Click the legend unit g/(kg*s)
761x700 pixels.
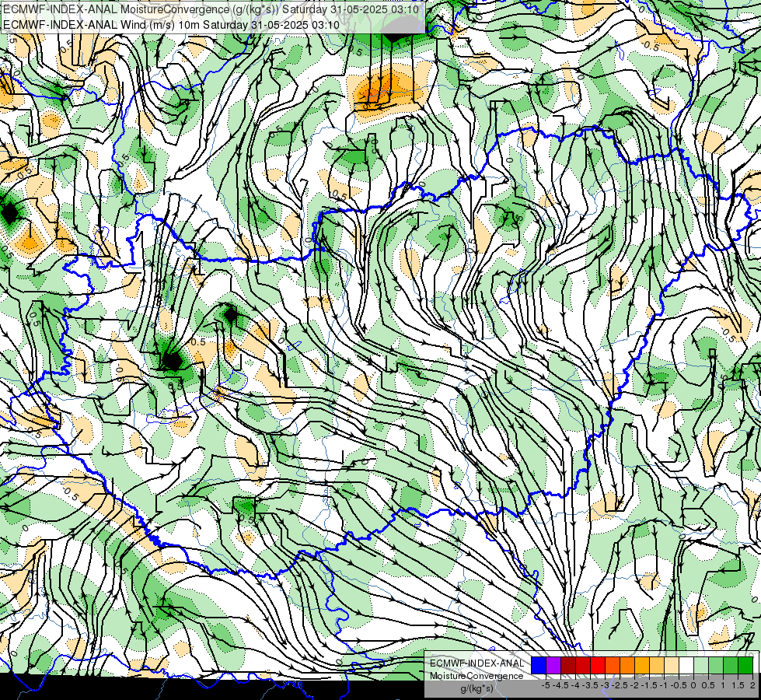click(x=477, y=688)
